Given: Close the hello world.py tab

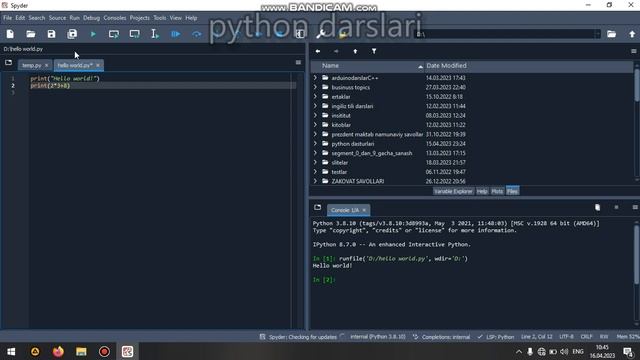Looking at the screenshot, I should point(98,65).
